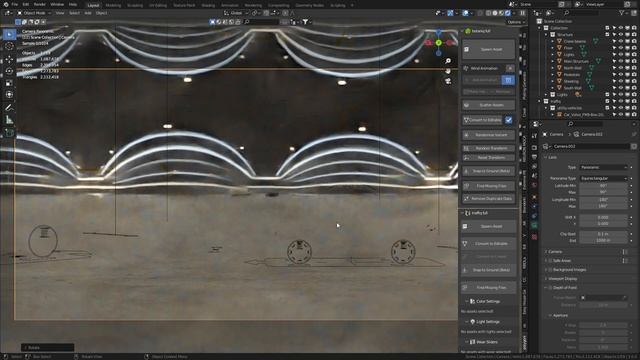This screenshot has width=640, height=360.
Task: Select the Transform tool
Action: coord(9,95)
